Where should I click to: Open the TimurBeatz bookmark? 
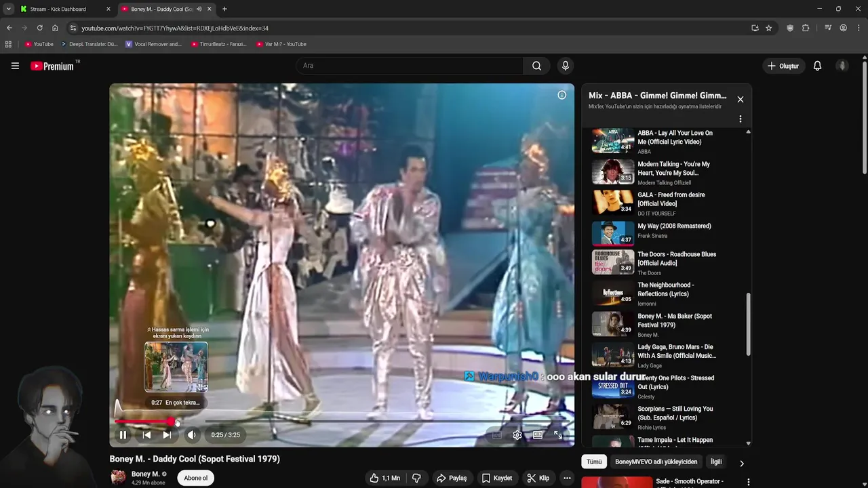[219, 44]
